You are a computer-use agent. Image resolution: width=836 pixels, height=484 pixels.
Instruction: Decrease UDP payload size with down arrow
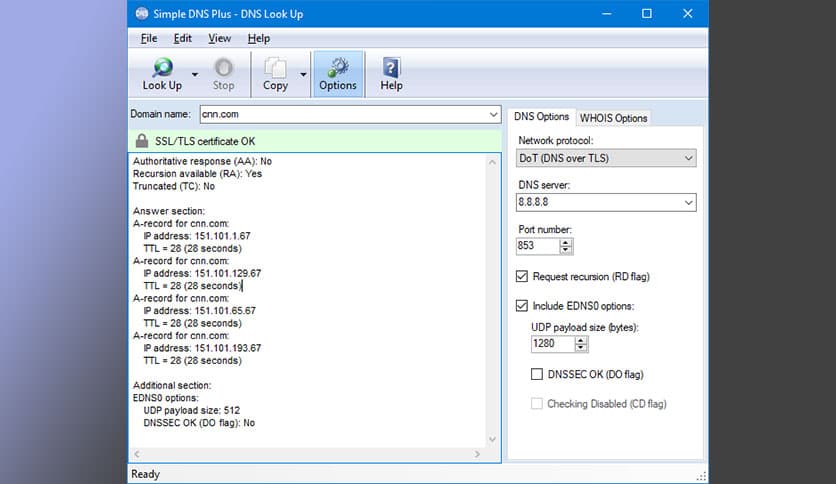581,348
